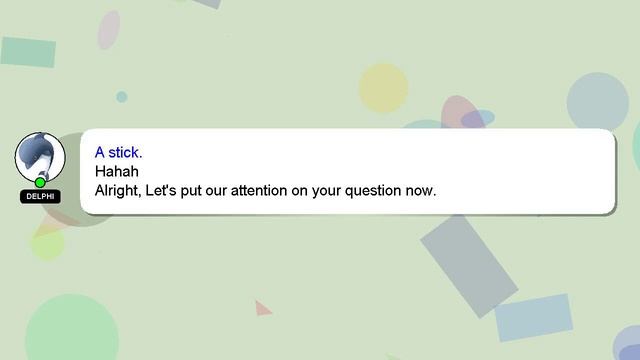Click the green online status dot
The height and width of the screenshot is (360, 640).
(40, 182)
